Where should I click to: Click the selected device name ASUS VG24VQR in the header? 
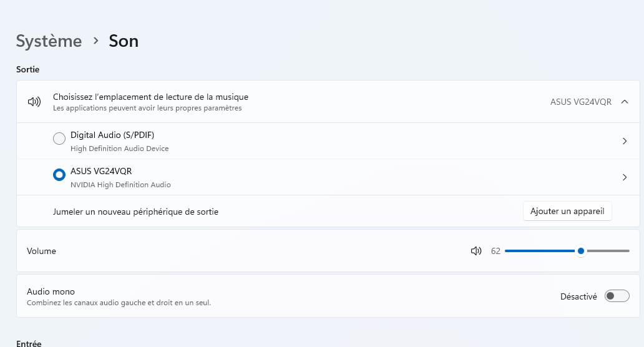pyautogui.click(x=581, y=102)
